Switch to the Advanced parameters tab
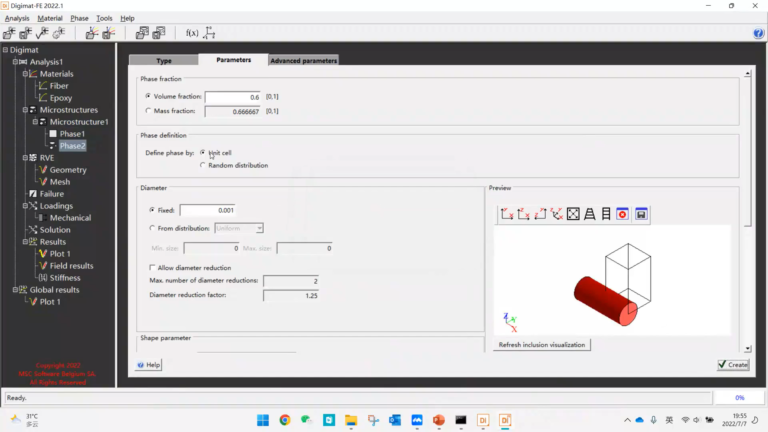The height and width of the screenshot is (432, 768). click(304, 60)
